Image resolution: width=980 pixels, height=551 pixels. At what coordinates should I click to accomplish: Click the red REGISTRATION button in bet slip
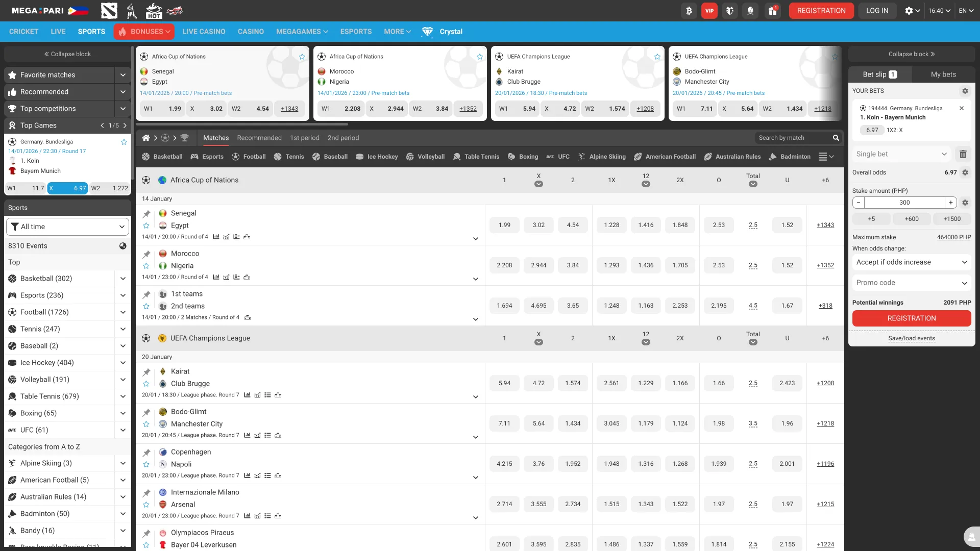912,318
